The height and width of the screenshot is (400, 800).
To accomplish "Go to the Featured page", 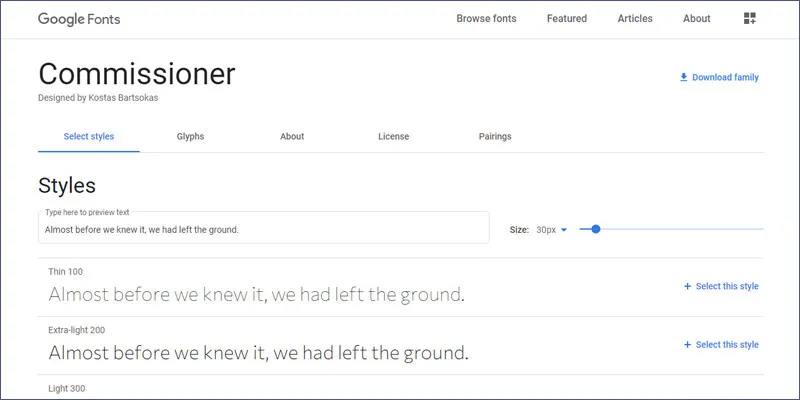I will (x=567, y=19).
